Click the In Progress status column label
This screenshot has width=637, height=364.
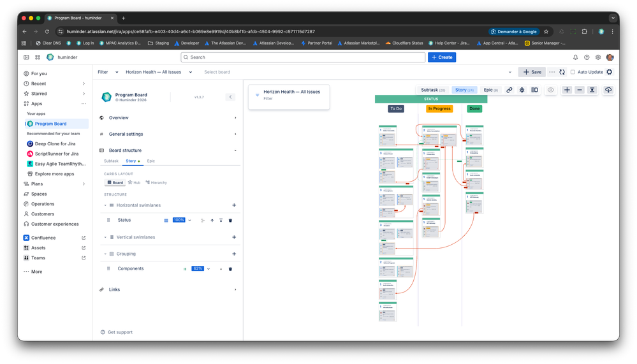[x=439, y=108]
